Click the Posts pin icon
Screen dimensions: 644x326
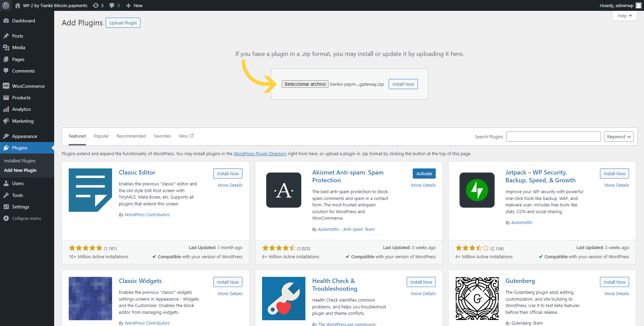point(6,36)
